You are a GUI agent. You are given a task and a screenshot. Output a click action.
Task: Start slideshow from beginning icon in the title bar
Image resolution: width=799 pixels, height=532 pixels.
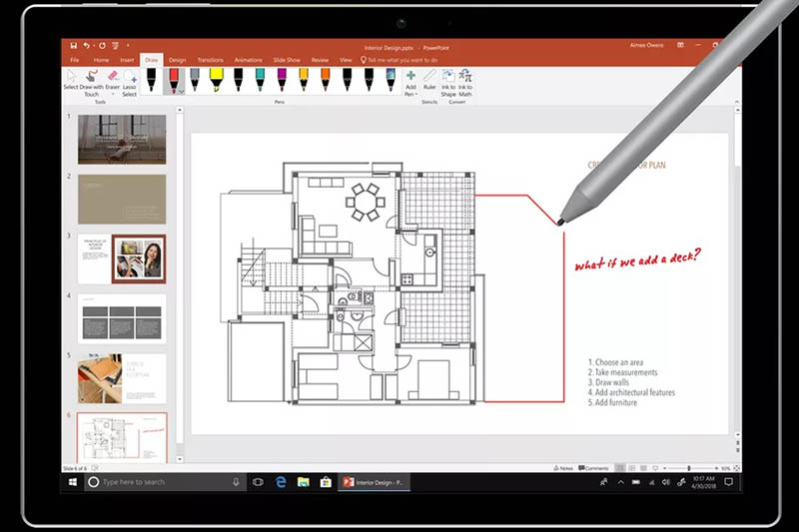(116, 45)
